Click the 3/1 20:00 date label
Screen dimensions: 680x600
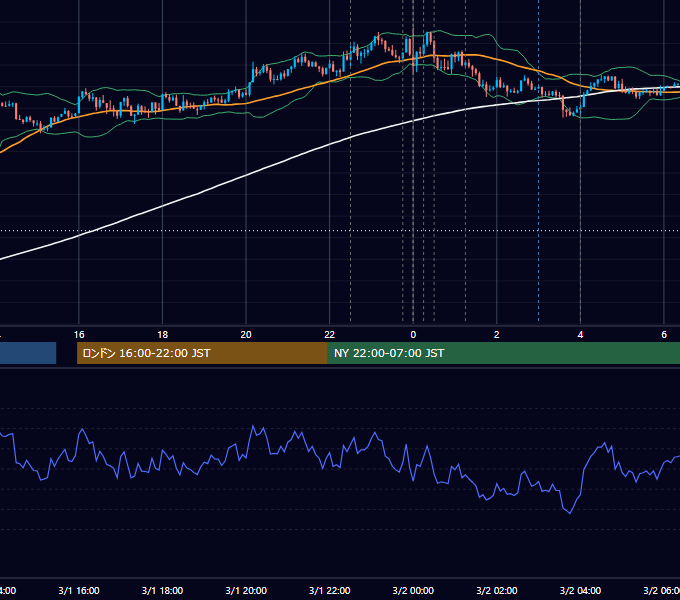pyautogui.click(x=246, y=590)
